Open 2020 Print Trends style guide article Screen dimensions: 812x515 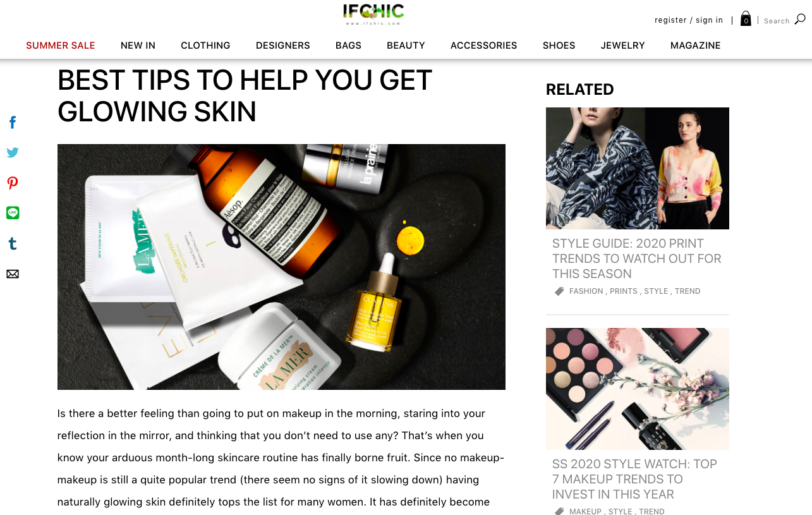(x=637, y=258)
